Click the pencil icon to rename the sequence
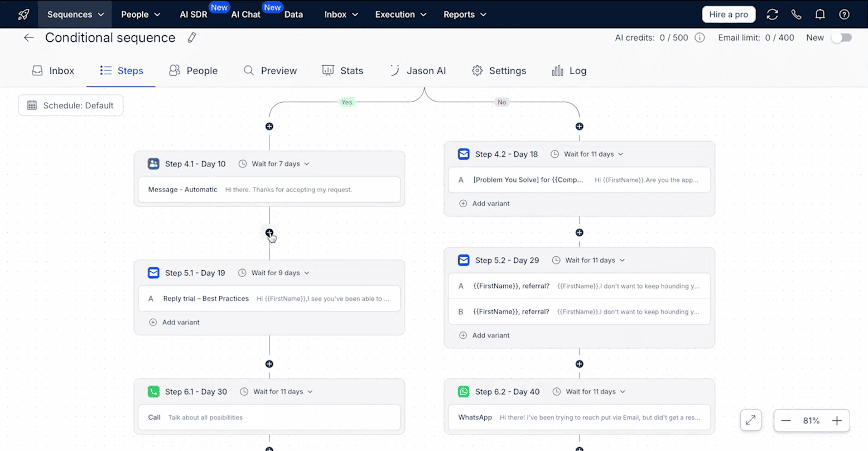The image size is (868, 451). 191,37
